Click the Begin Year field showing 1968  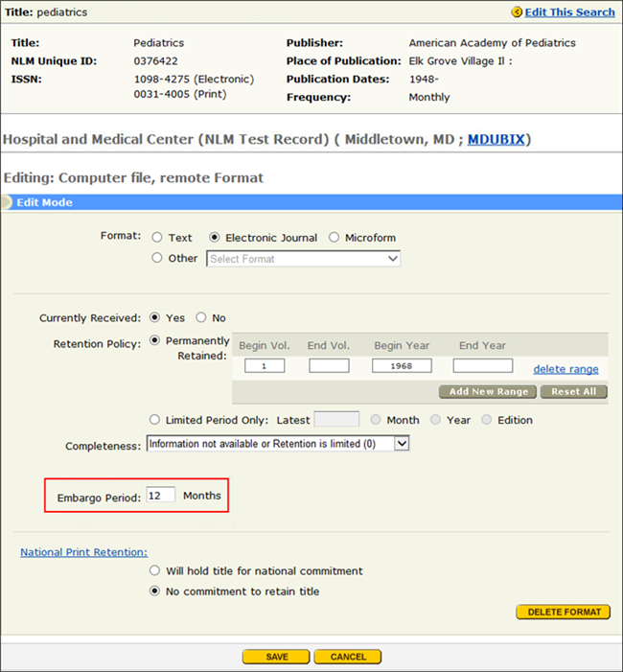(402, 366)
